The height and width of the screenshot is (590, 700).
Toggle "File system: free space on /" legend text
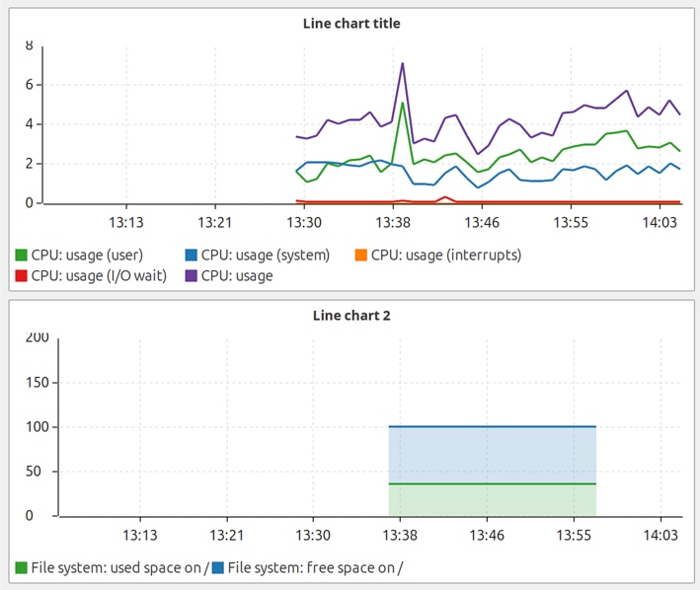[315, 567]
